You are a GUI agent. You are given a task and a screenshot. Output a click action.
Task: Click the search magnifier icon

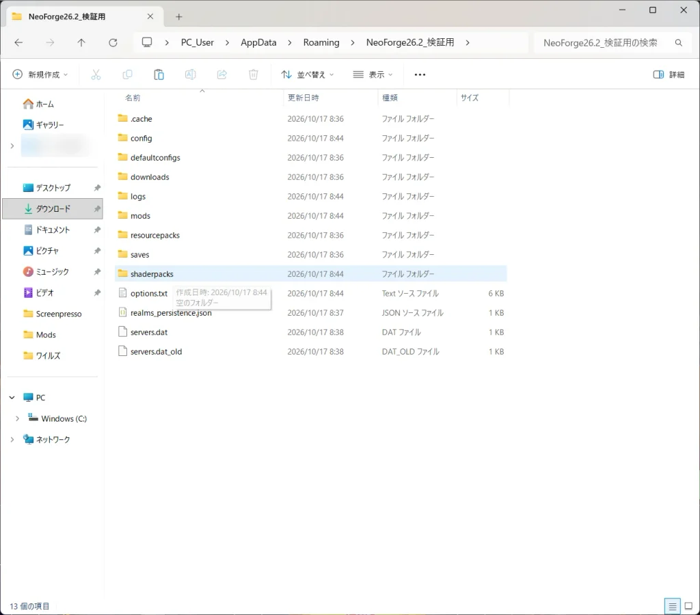(679, 42)
